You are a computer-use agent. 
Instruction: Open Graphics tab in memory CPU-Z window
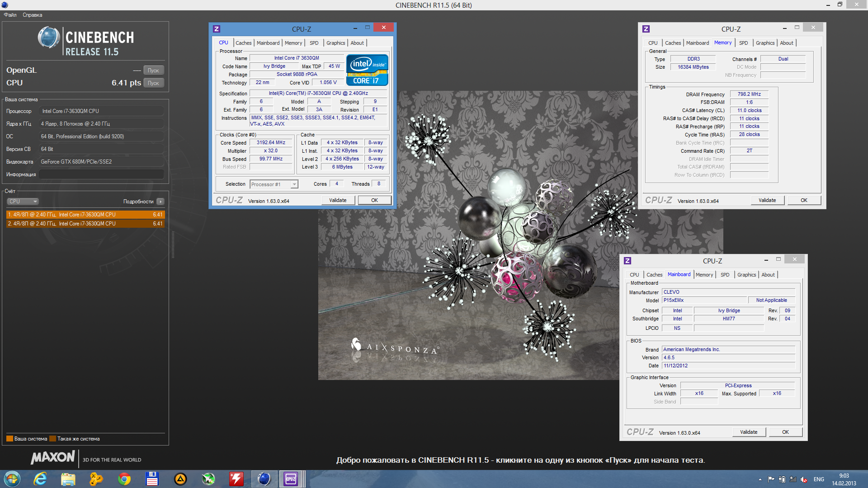765,43
